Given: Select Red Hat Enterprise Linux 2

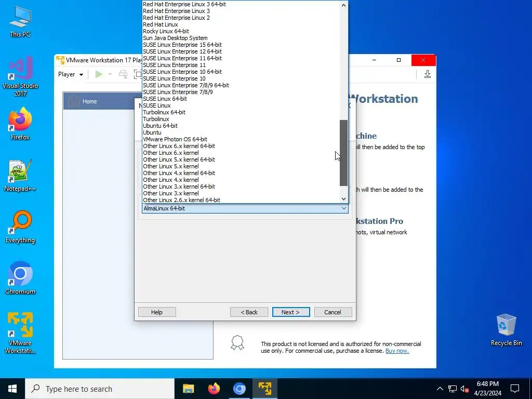Looking at the screenshot, I should point(241,18).
